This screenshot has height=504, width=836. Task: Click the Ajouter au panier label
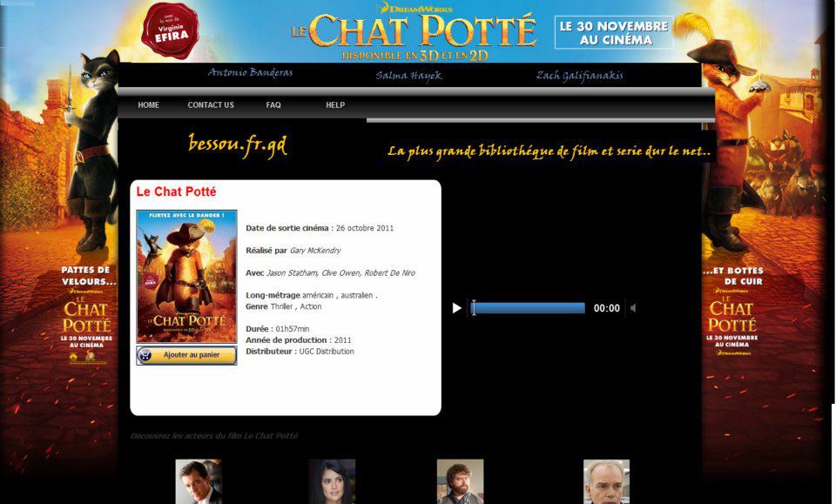(x=192, y=355)
